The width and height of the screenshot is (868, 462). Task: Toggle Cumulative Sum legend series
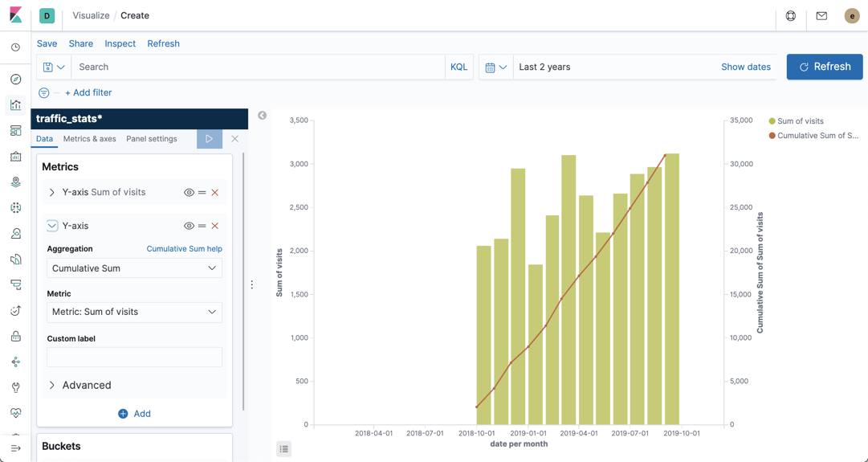tap(813, 135)
